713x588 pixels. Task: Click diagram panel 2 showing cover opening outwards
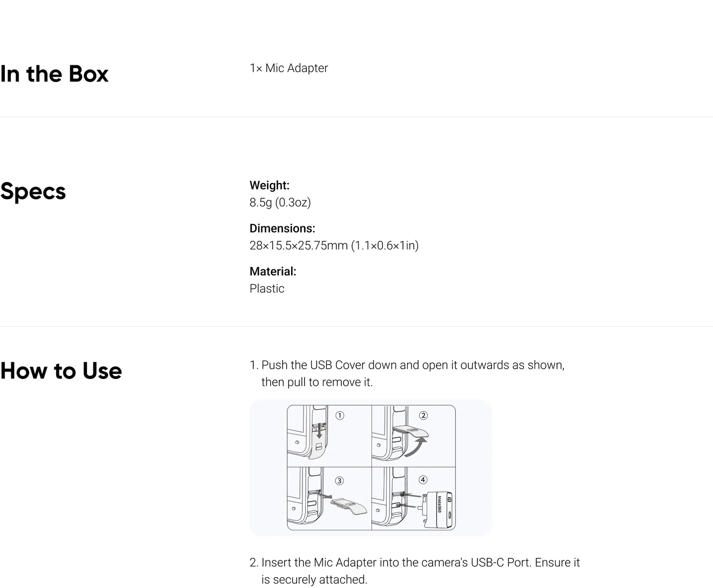414,436
